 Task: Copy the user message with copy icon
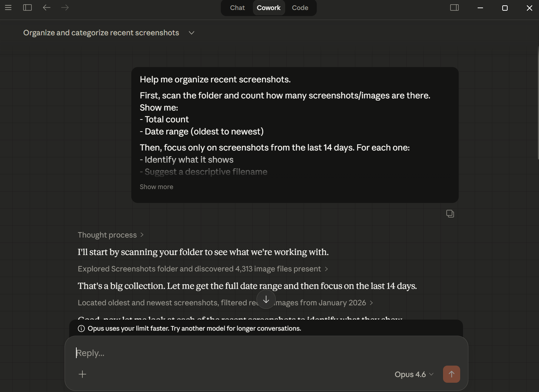(x=450, y=214)
